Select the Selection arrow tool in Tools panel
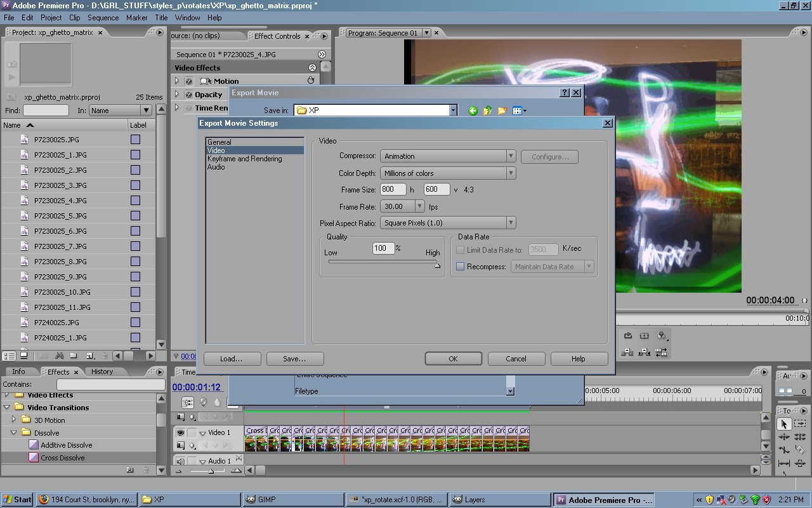Image resolution: width=812 pixels, height=508 pixels. pyautogui.click(x=784, y=424)
